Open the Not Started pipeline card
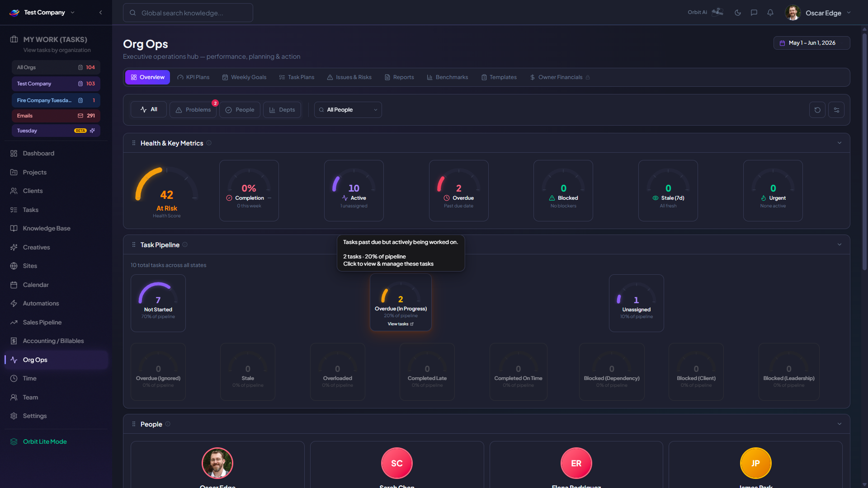 (x=158, y=303)
